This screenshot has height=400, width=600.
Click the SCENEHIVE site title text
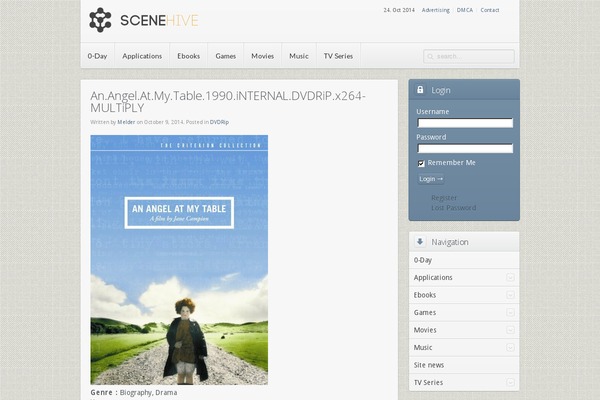click(159, 20)
